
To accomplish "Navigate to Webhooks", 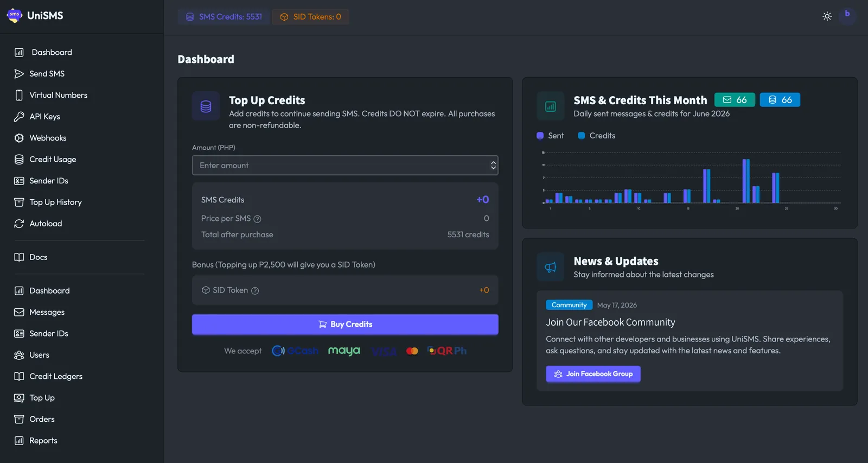I will tap(41, 138).
